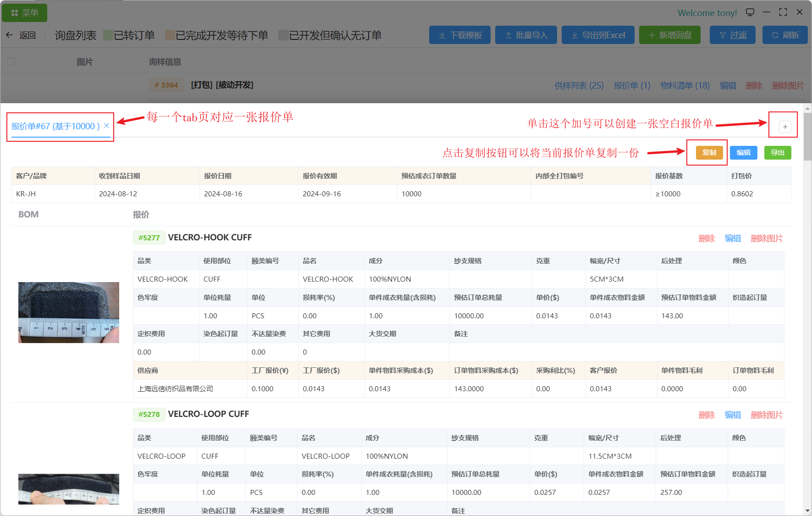Click the plus icon to add blank quotation
The width and height of the screenshot is (812, 516).
(785, 127)
